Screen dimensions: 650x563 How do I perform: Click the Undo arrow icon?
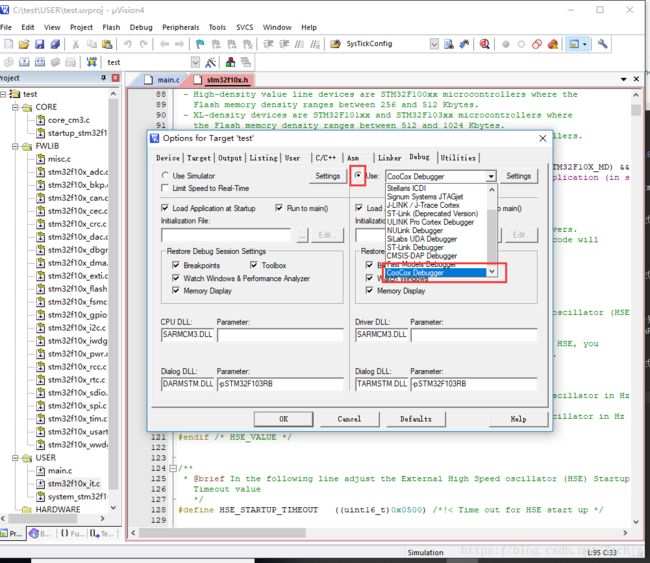point(127,44)
